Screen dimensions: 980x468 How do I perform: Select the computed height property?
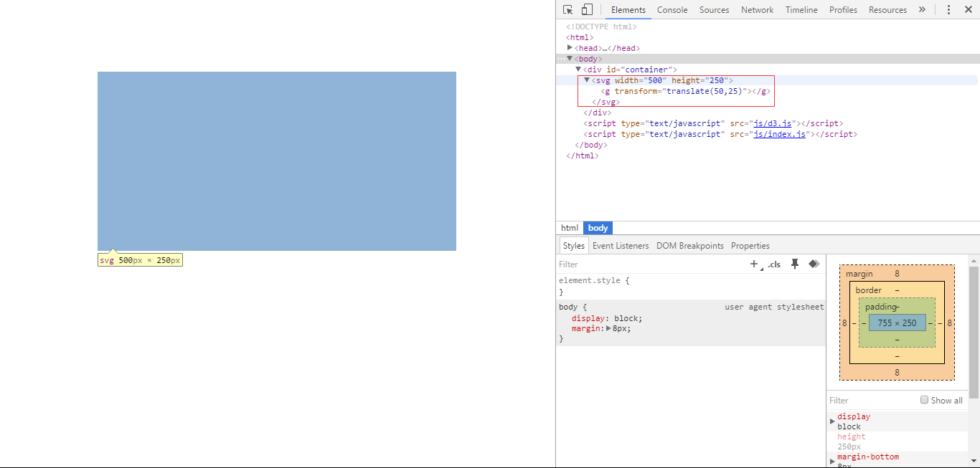pyautogui.click(x=852, y=436)
